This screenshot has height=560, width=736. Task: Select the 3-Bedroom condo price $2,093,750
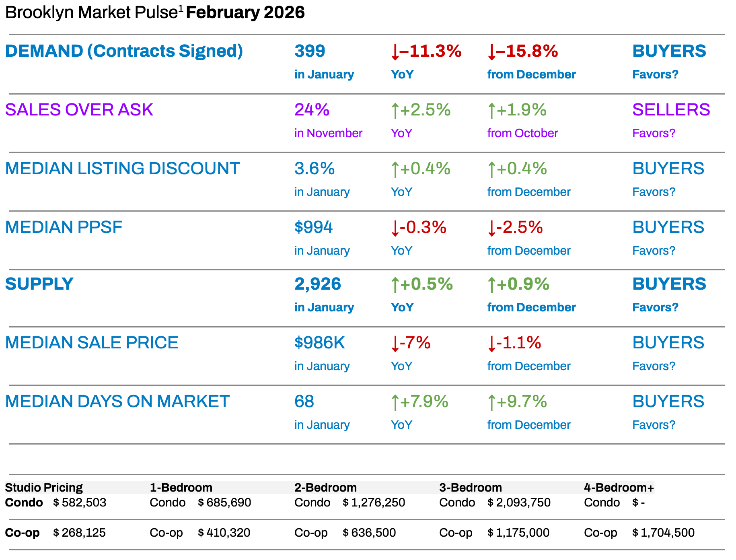519,502
